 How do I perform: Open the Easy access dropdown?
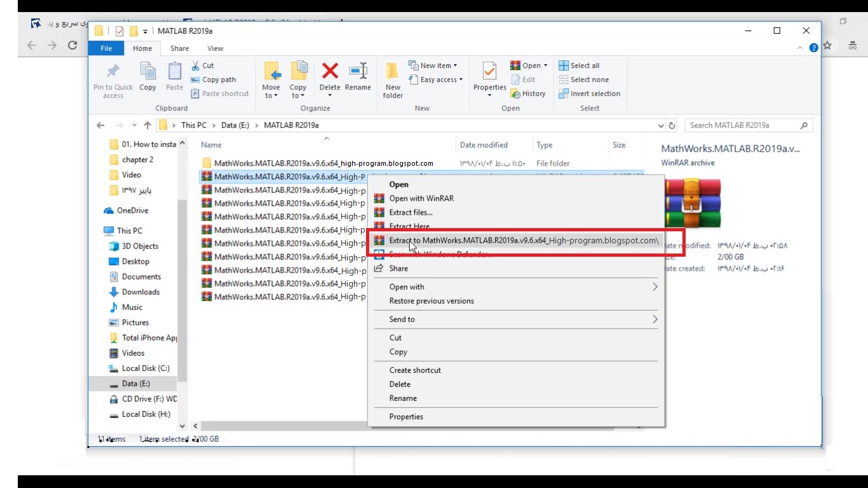coord(437,79)
